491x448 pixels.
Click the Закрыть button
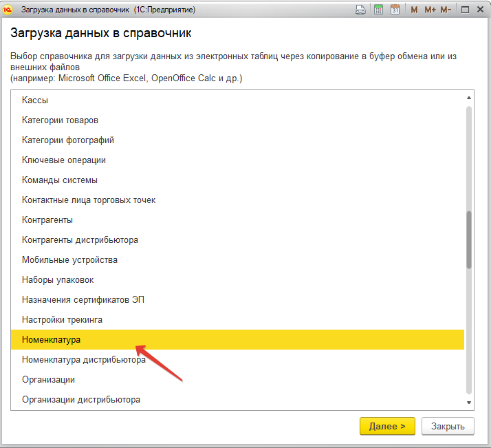coord(448,426)
